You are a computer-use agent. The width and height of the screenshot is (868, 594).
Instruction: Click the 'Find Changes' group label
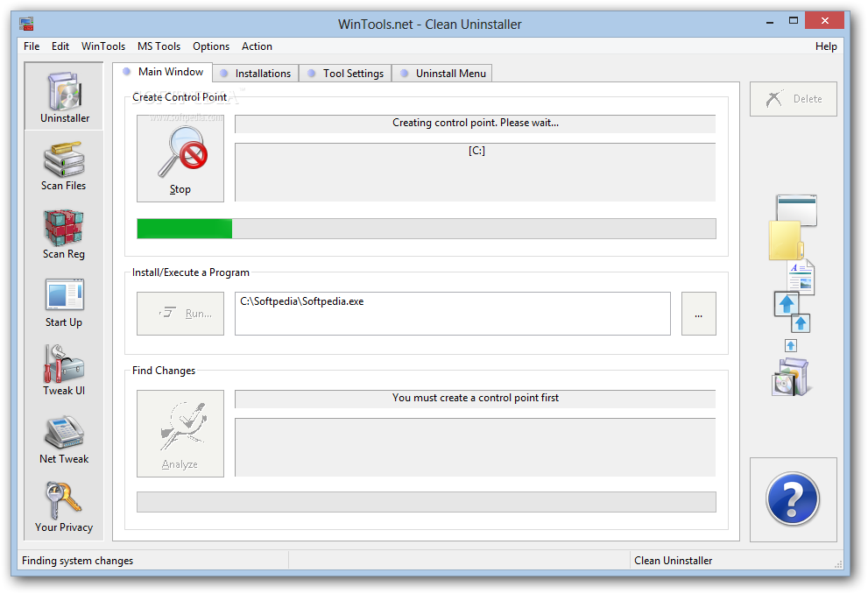[x=164, y=371]
